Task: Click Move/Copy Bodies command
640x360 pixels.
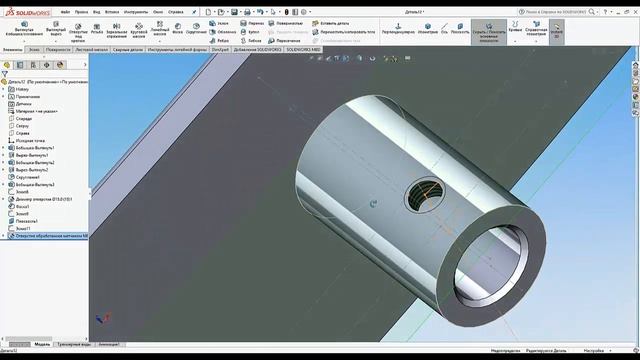Action: [x=344, y=32]
